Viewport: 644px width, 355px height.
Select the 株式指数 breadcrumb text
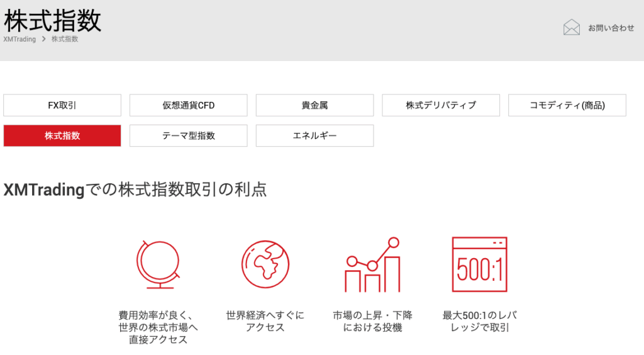pyautogui.click(x=65, y=39)
